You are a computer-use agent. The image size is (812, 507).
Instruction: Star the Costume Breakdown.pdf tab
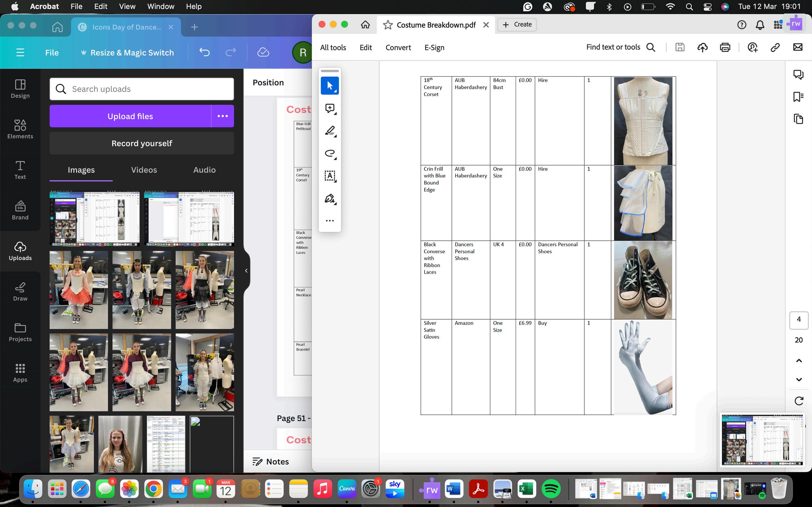click(388, 25)
